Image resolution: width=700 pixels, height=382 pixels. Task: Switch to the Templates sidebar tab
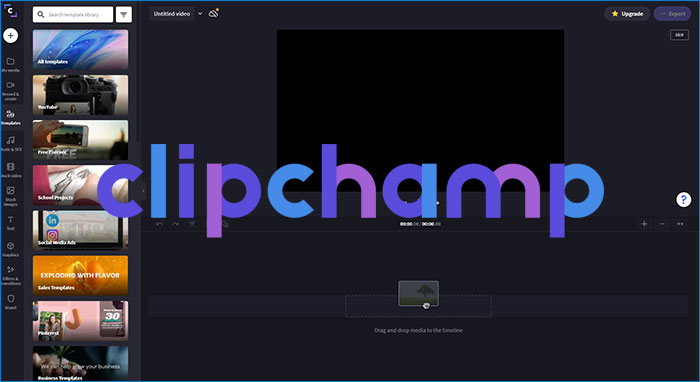[10, 117]
